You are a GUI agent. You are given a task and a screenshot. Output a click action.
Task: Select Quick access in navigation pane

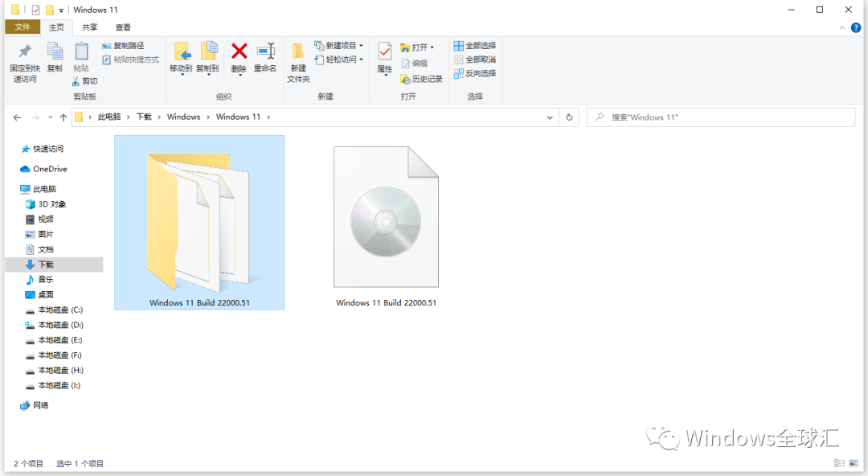pyautogui.click(x=42, y=149)
